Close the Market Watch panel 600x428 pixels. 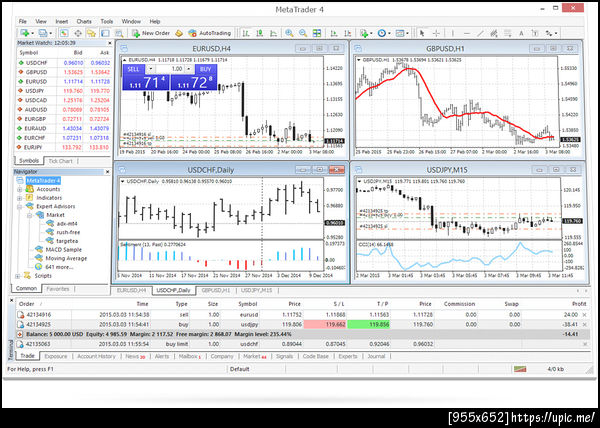[x=109, y=43]
